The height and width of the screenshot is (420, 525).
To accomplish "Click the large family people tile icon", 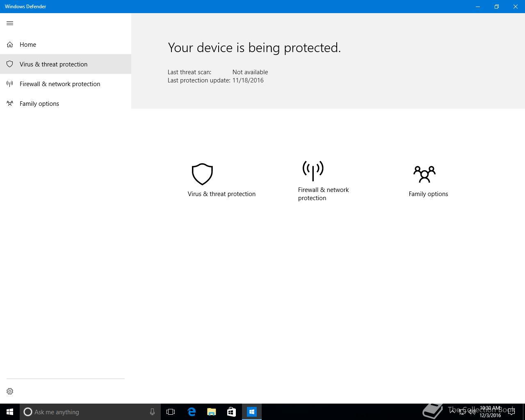I will pos(425,174).
